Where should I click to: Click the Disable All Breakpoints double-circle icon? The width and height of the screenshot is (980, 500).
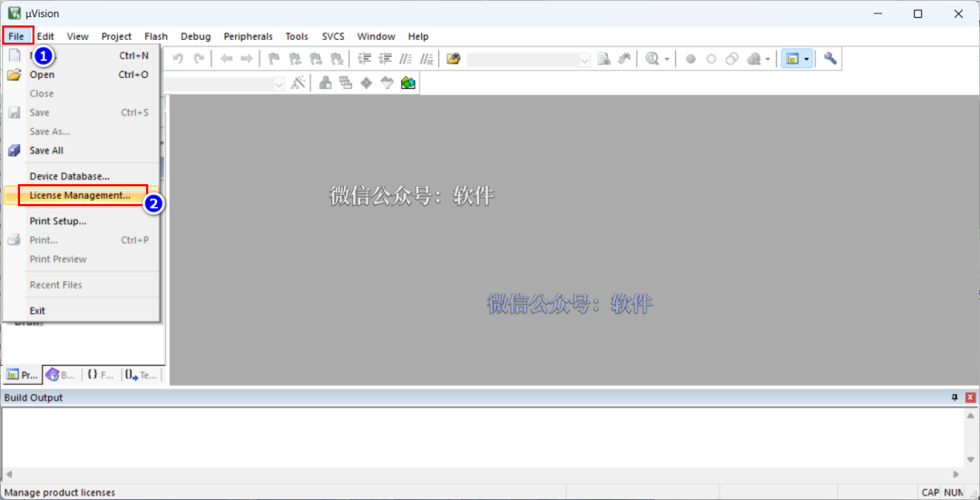[732, 59]
